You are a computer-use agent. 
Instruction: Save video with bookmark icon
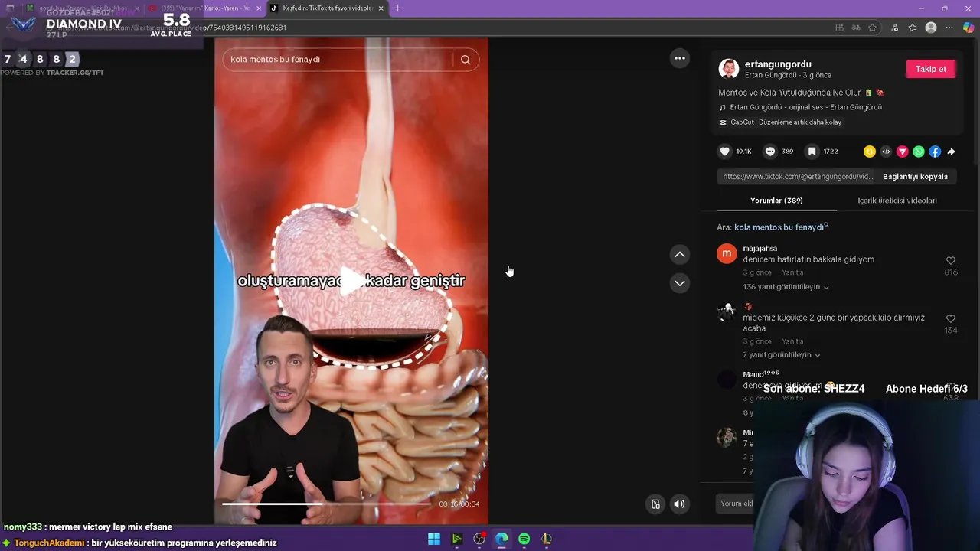(812, 152)
